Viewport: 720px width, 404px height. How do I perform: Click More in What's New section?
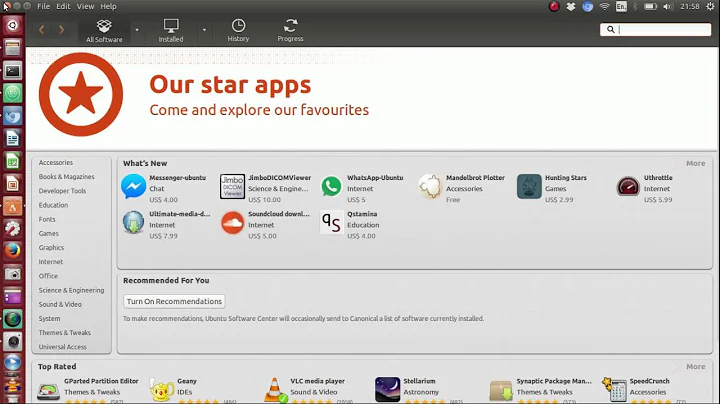click(695, 163)
